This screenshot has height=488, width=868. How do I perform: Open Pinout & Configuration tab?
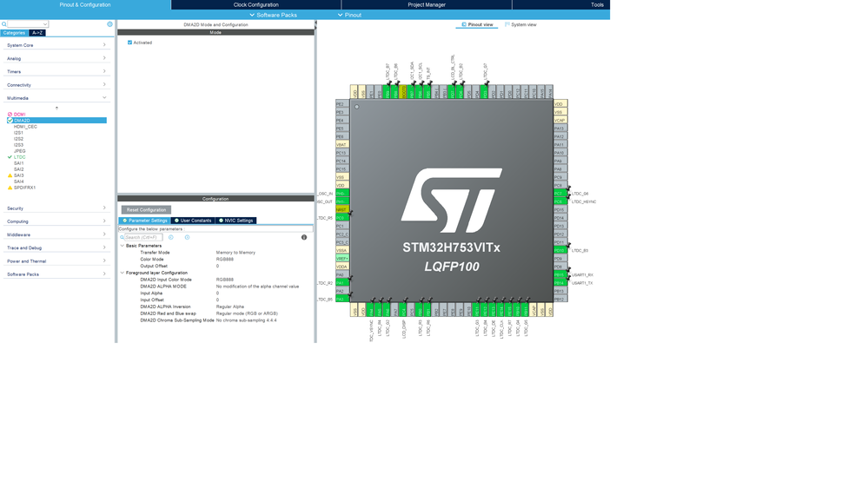(85, 4)
